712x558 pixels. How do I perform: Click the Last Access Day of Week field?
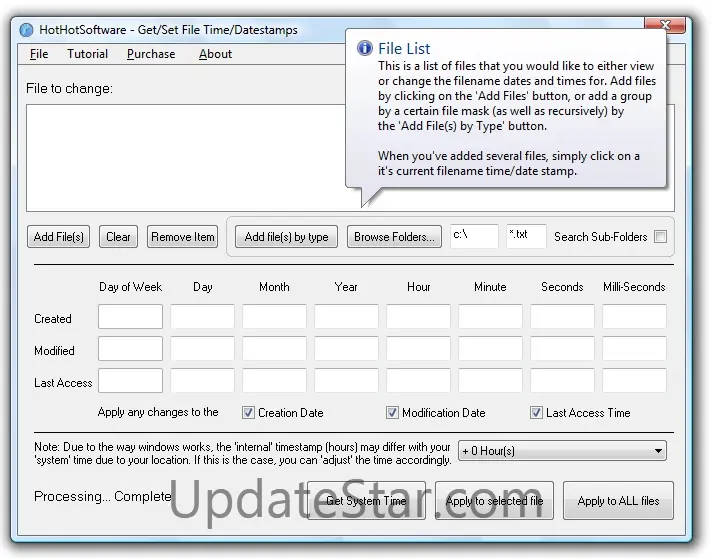tap(130, 380)
